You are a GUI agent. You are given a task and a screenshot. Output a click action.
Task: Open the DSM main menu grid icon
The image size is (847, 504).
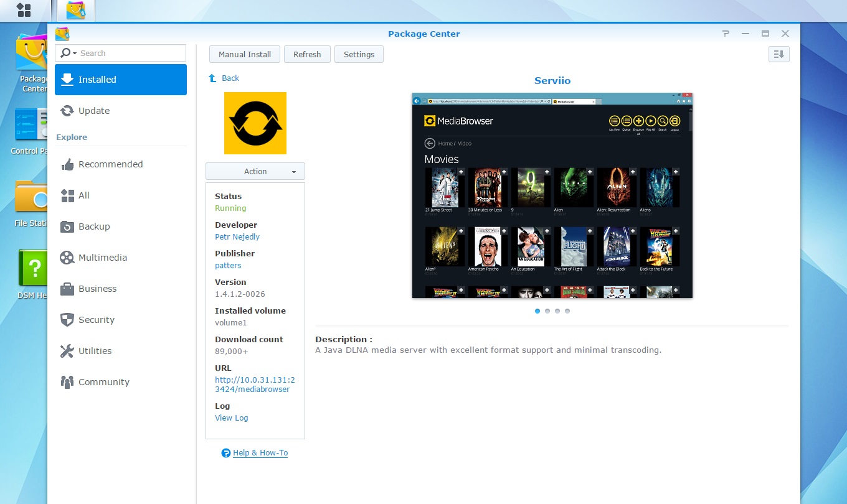point(24,10)
